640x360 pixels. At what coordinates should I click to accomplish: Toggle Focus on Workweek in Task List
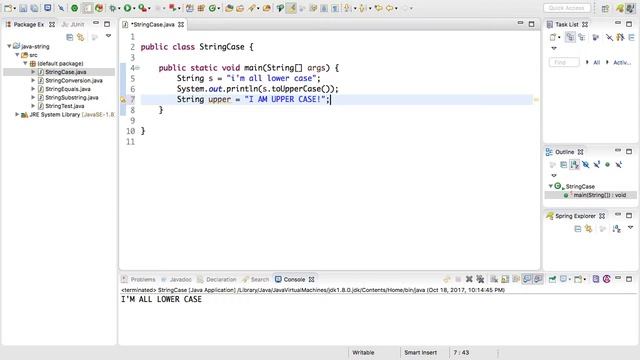click(596, 37)
